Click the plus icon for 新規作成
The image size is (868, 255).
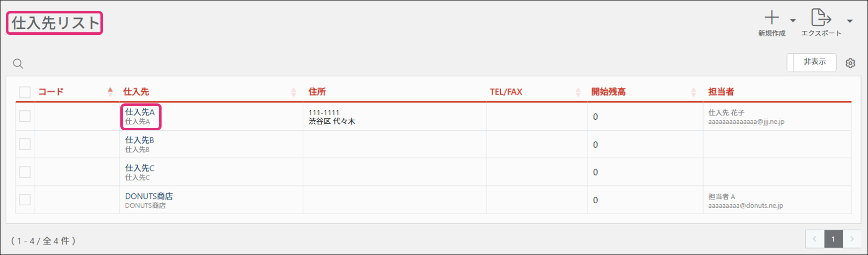772,18
